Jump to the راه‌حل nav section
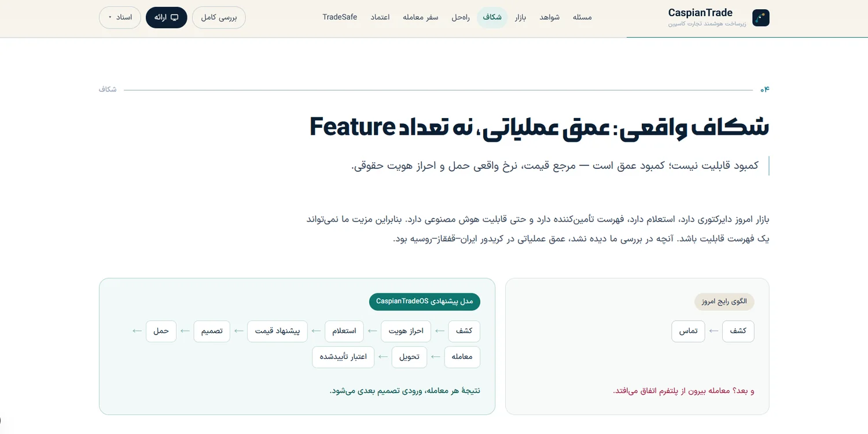 (x=461, y=17)
